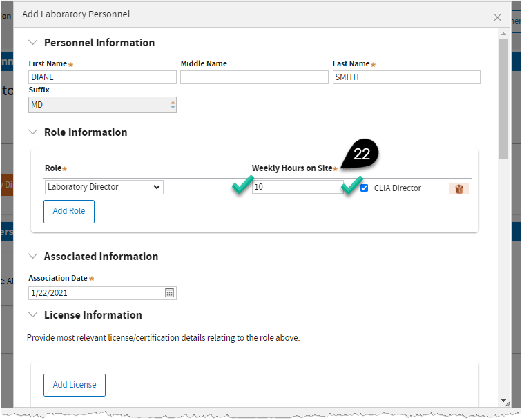
Task: Close the Add Laboratory Personnel dialog
Action: (497, 17)
